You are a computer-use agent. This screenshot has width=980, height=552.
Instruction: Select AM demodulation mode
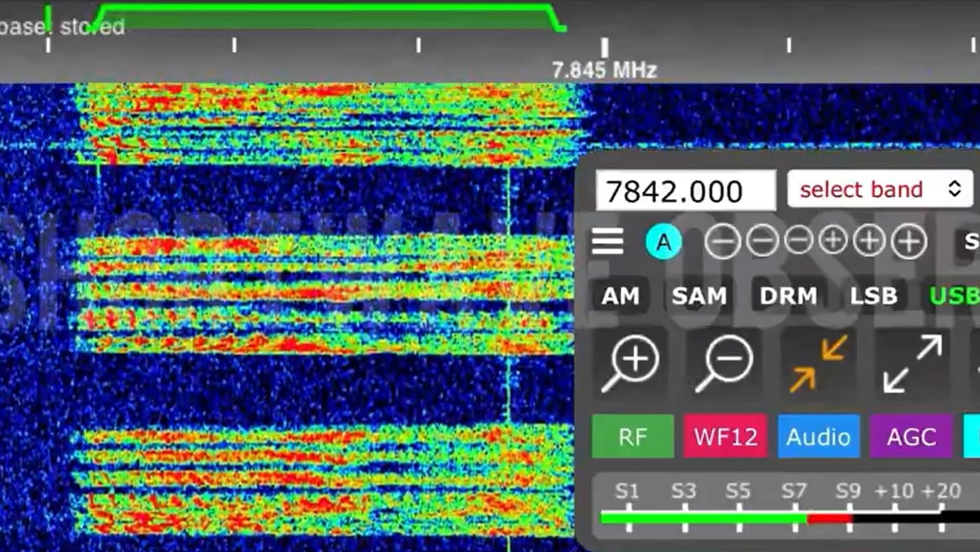coord(621,296)
